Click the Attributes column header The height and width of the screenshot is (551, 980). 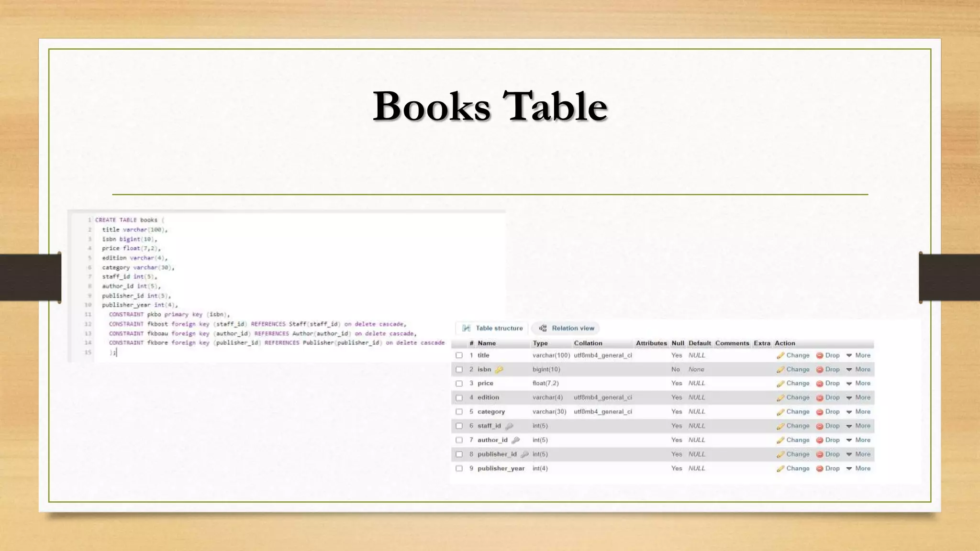pos(651,343)
